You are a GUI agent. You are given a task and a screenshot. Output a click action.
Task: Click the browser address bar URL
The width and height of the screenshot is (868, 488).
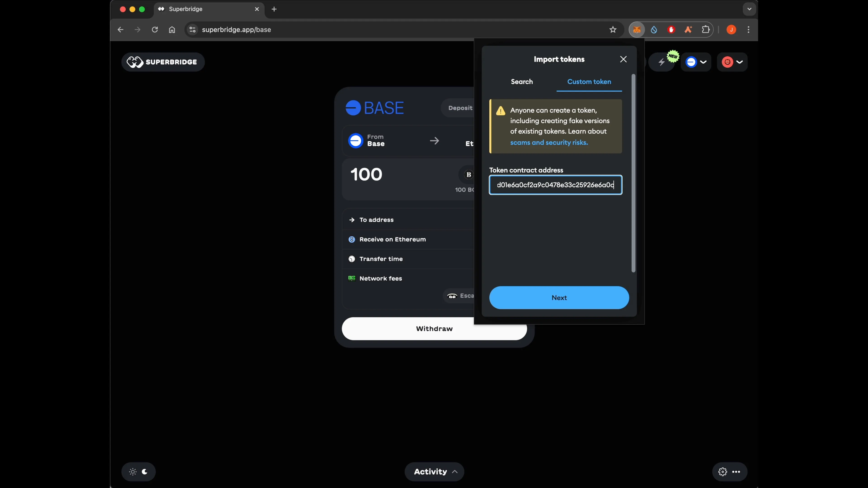[236, 30]
